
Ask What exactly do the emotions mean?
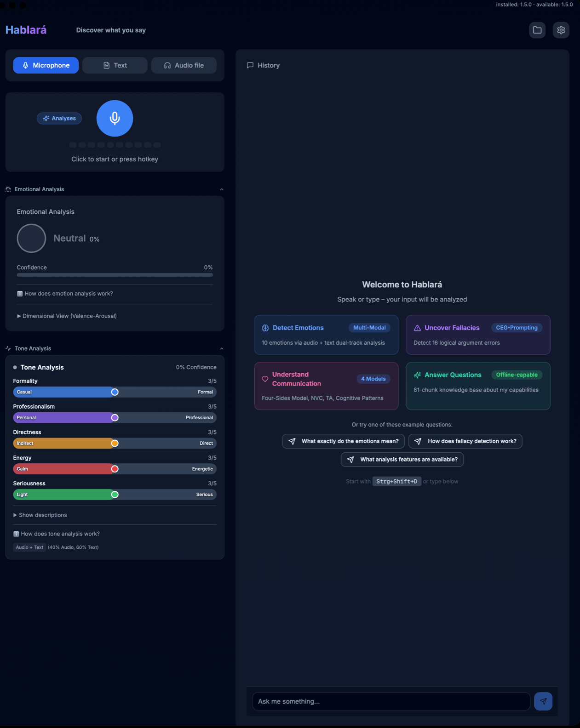[343, 441]
